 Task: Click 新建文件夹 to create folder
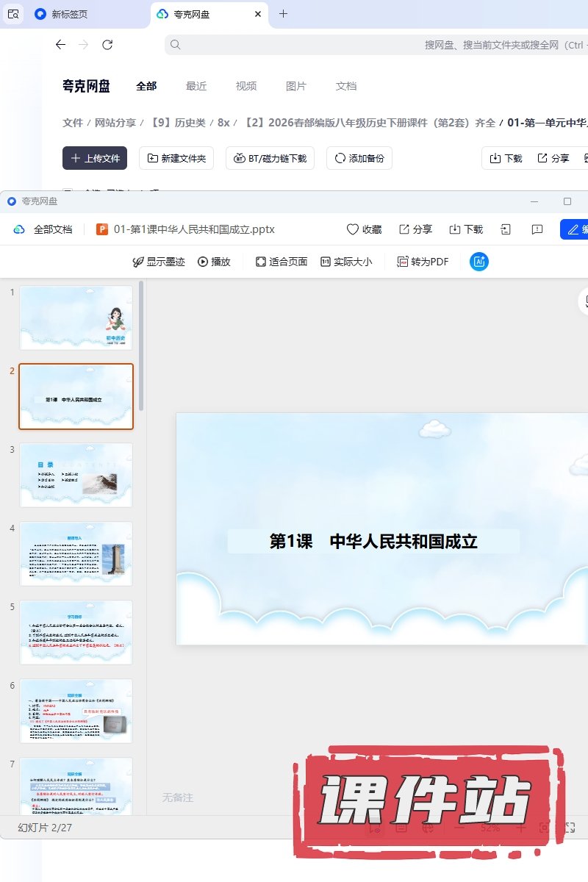click(176, 158)
